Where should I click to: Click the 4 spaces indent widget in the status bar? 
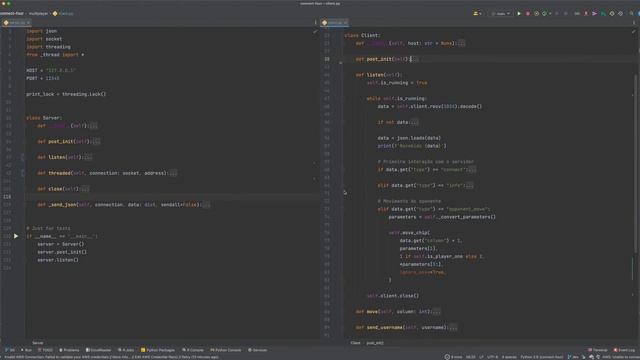(509, 357)
